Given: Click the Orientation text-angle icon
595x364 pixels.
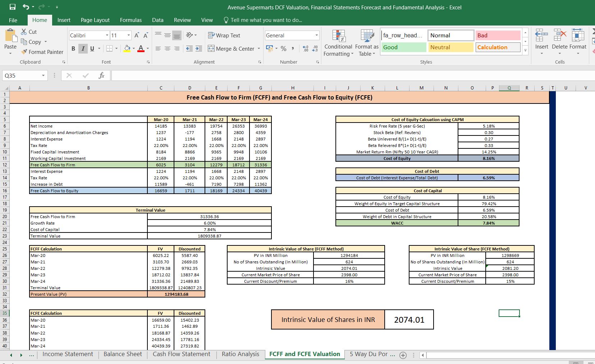Looking at the screenshot, I should (x=189, y=35).
